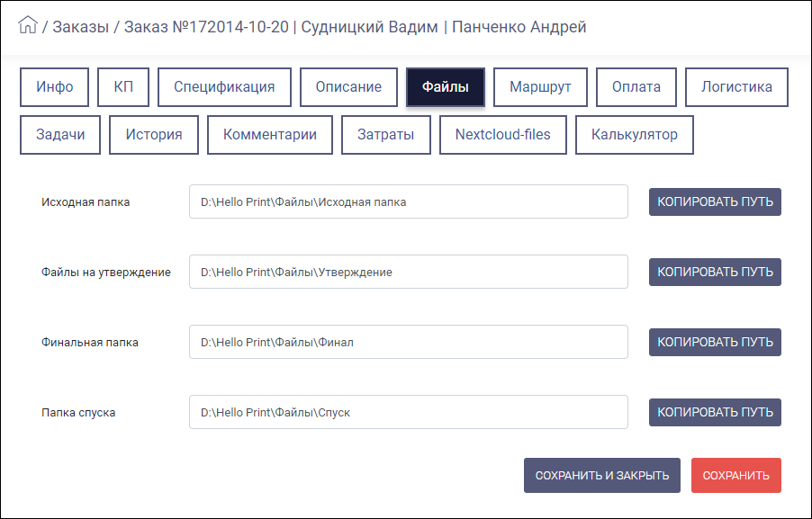
Task: Switch to the Задачи tab
Action: [60, 135]
